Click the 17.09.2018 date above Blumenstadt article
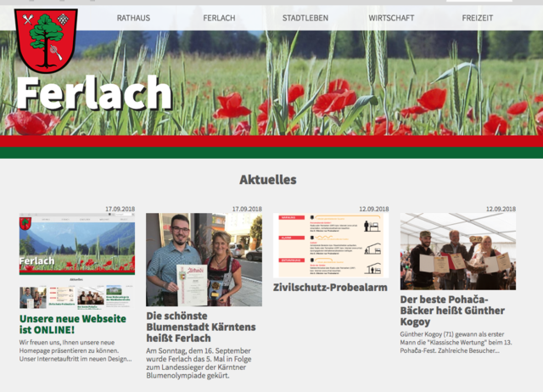Screen dimensions: 543x392 click(x=247, y=210)
